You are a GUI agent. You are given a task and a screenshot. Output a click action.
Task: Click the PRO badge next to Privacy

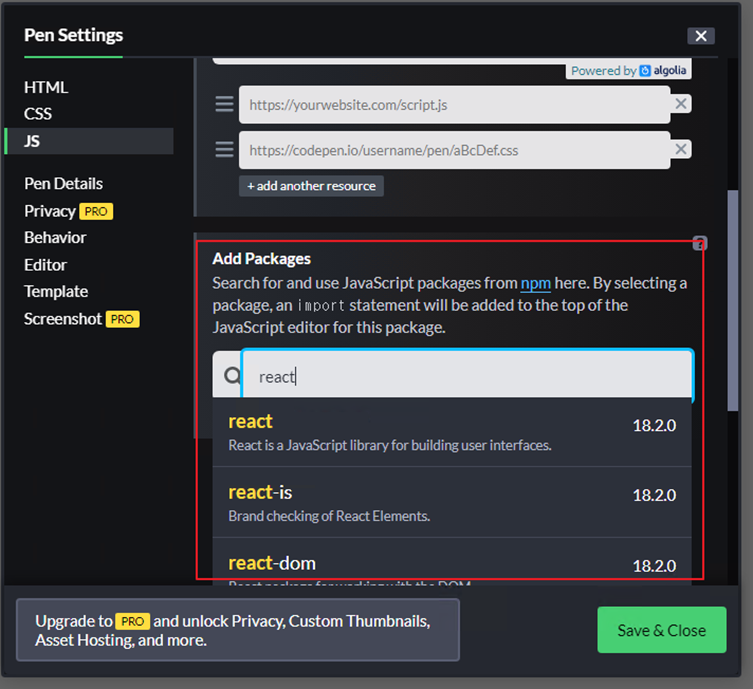(x=96, y=211)
